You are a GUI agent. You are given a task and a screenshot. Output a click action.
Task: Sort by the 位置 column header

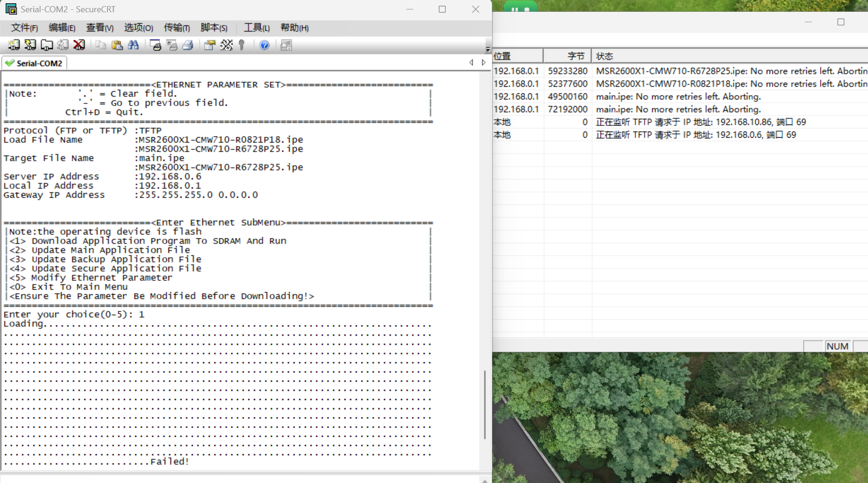(518, 56)
